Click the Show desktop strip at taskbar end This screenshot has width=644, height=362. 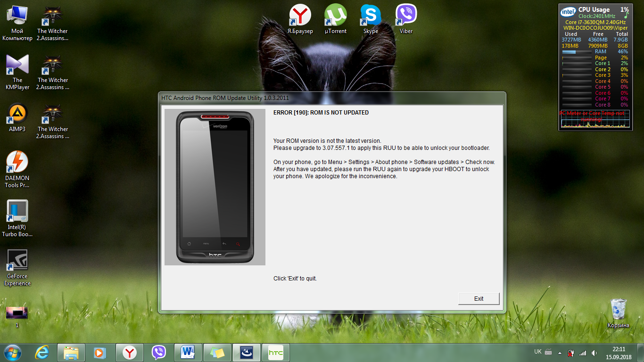(x=641, y=353)
